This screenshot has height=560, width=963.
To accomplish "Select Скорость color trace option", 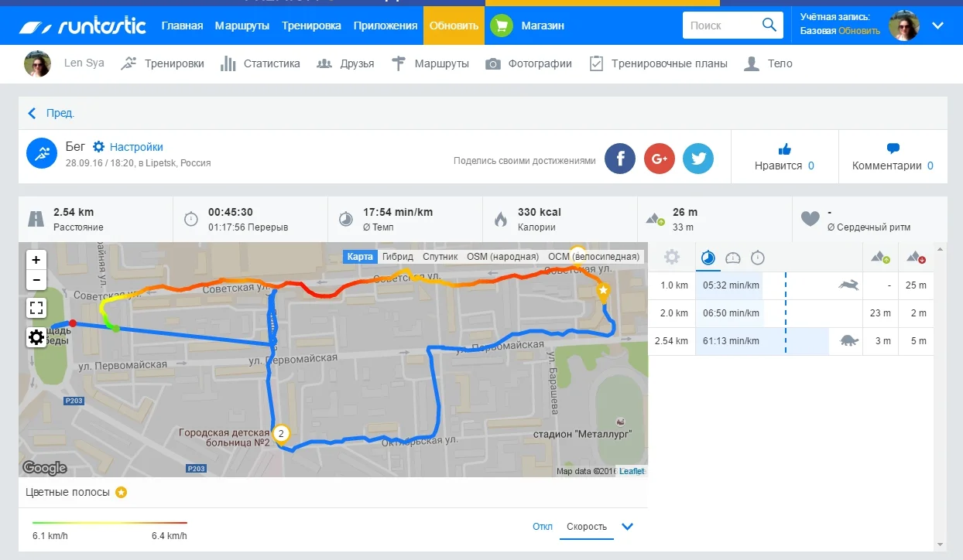I will coord(586,527).
